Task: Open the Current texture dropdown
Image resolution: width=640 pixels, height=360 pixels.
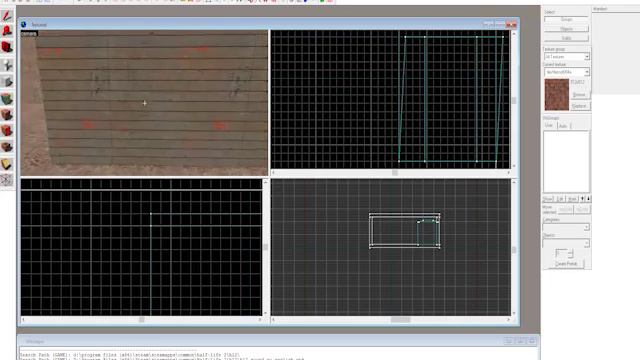Action: click(567, 72)
